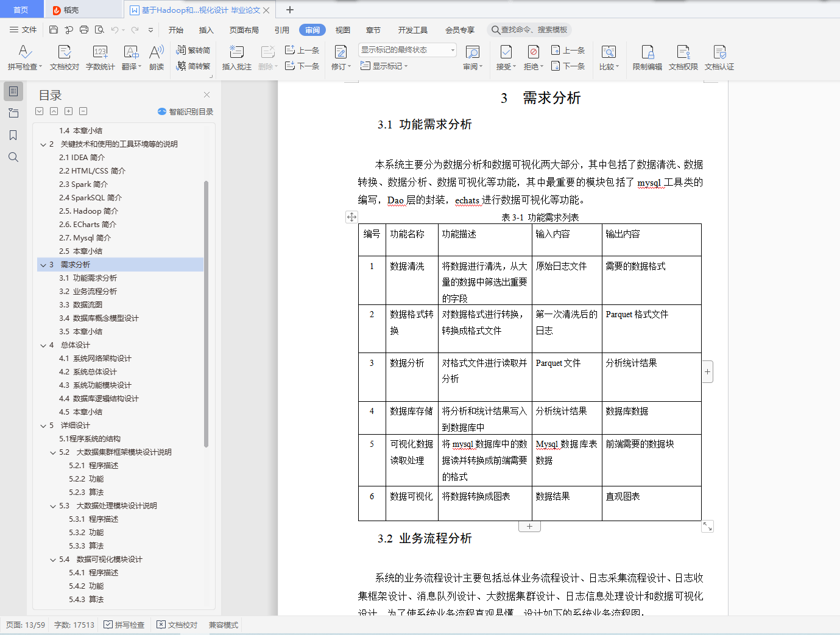The height and width of the screenshot is (635, 840).
Task: Convert text using 繁转简
Action: point(193,50)
